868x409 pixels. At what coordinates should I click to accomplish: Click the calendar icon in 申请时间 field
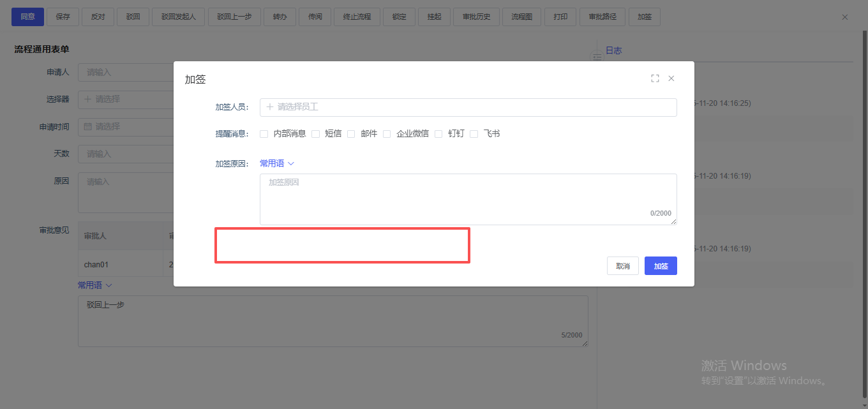point(88,127)
